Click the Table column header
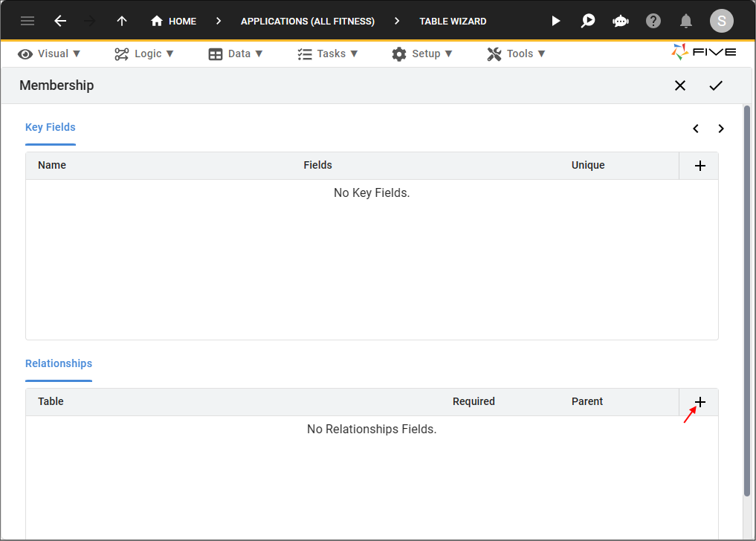Viewport: 756px width, 541px height. 51,401
